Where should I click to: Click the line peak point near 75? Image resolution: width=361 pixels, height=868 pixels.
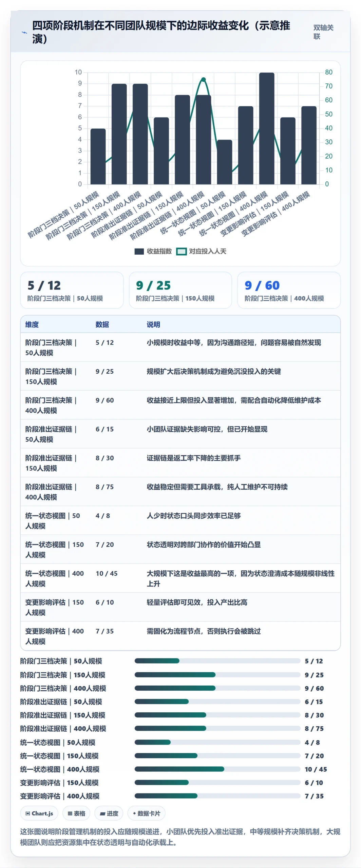[204, 80]
